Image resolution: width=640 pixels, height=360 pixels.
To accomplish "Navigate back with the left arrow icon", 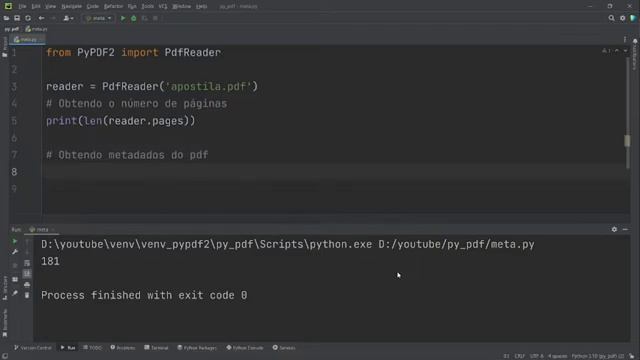I will coord(41,18).
